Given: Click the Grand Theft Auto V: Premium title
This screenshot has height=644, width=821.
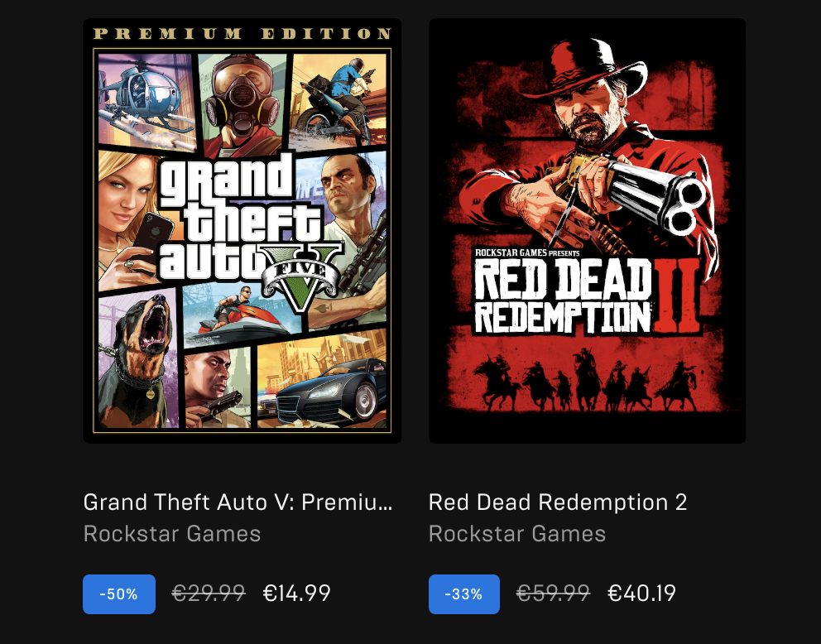Looking at the screenshot, I should tap(238, 502).
